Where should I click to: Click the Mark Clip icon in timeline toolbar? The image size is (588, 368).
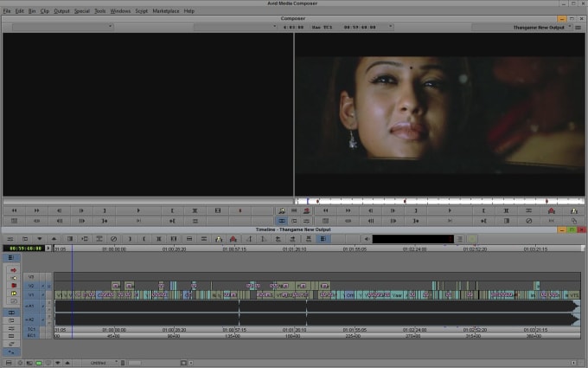tap(158, 239)
